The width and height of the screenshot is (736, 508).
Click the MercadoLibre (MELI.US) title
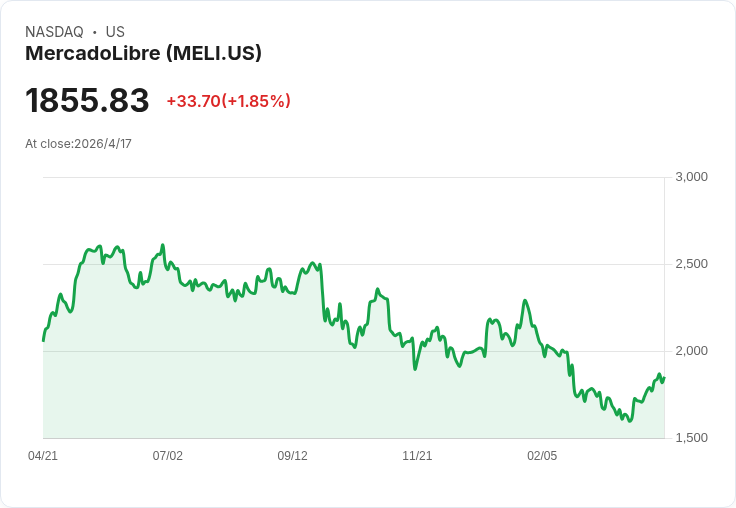click(x=143, y=53)
